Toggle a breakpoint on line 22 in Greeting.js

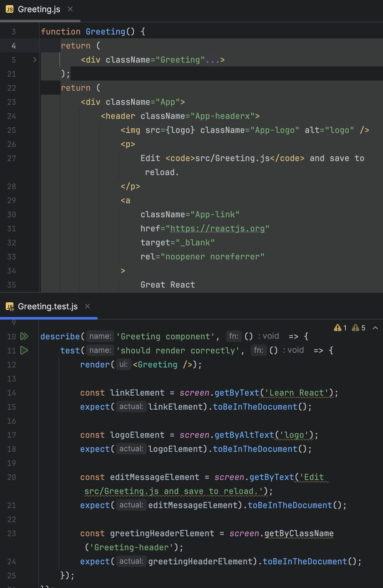coord(11,88)
